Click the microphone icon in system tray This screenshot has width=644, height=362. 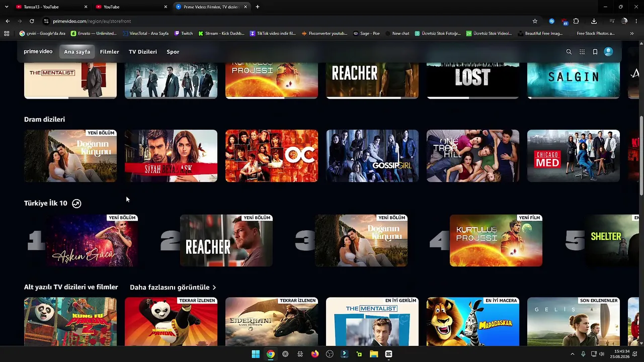pyautogui.click(x=583, y=354)
